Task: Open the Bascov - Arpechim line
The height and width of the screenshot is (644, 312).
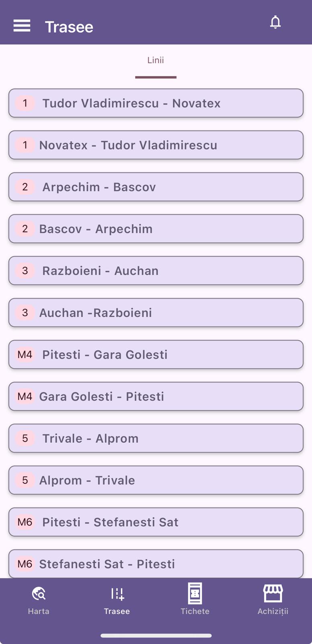Action: 156,229
